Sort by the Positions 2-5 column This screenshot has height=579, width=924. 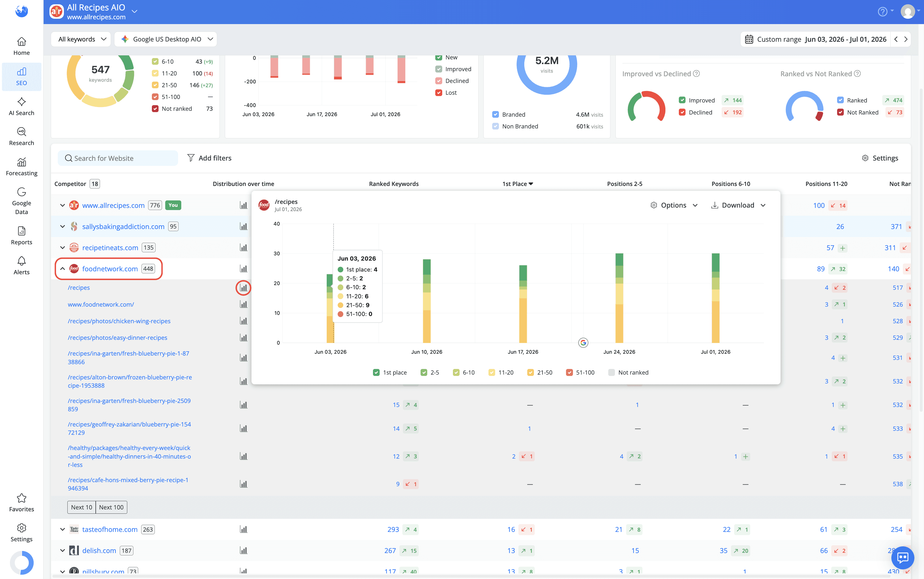click(624, 184)
